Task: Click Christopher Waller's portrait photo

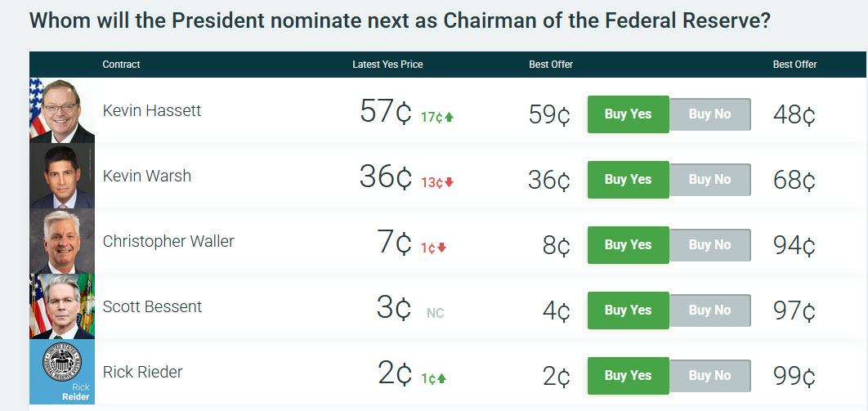Action: point(62,242)
